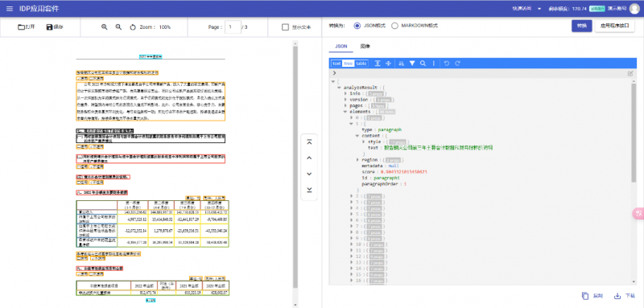Screen dimensions: 644x308
Task: Jump to first page with top-bar arrow
Action: coord(309,142)
